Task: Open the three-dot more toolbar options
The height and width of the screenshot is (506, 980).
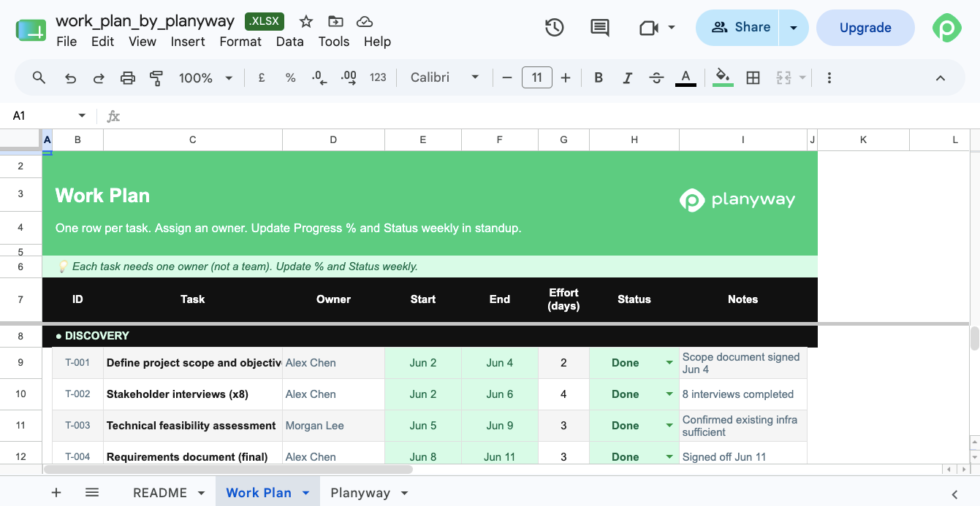Action: coord(829,77)
